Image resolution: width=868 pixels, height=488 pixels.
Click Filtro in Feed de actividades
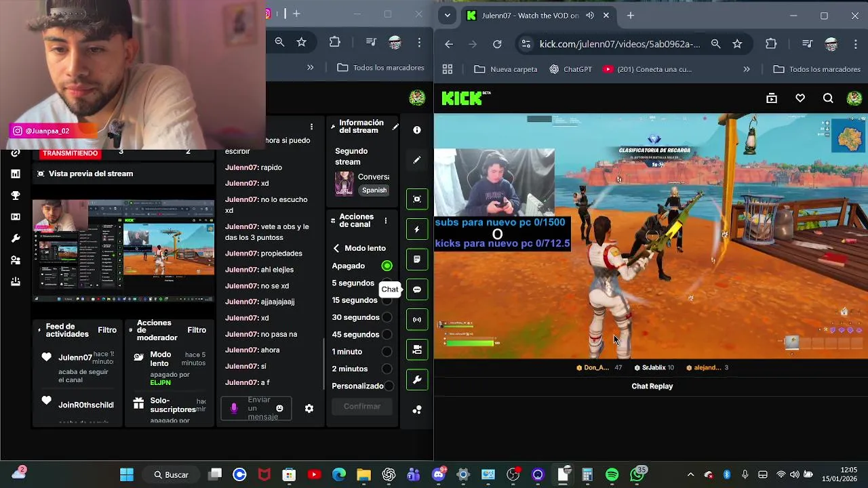pos(107,330)
